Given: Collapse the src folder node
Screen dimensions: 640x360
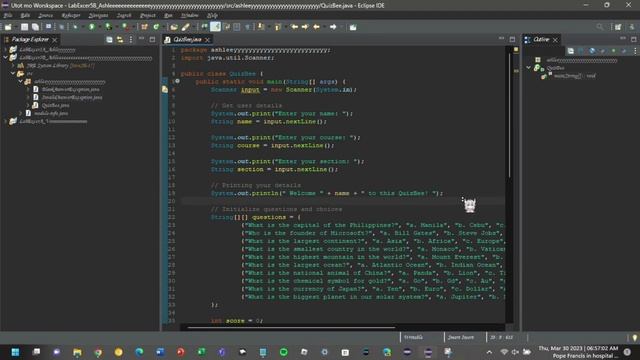Looking at the screenshot, I should pyautogui.click(x=13, y=73).
